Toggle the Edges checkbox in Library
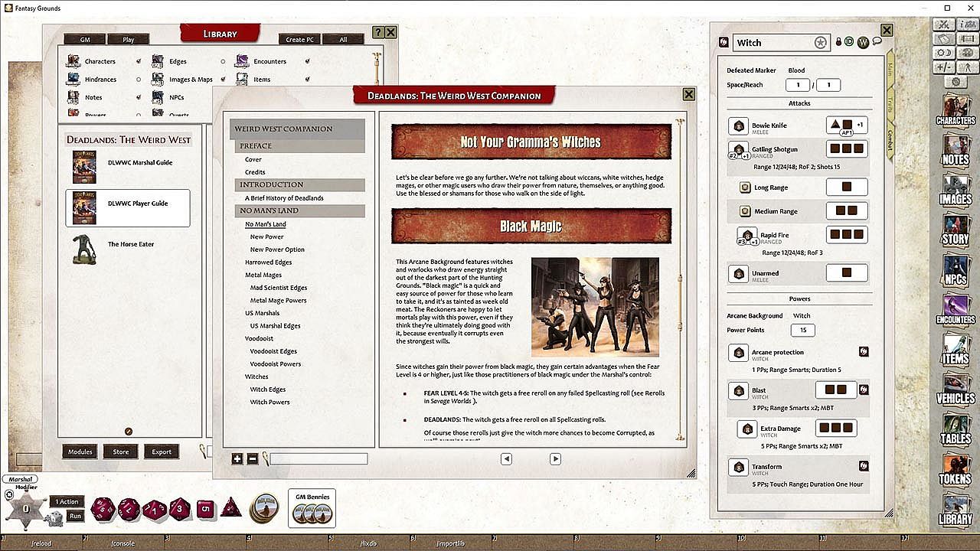980x551 pixels. tap(223, 61)
